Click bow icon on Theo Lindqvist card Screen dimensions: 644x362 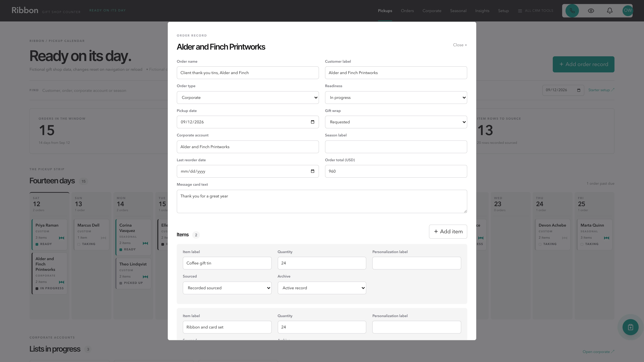(x=145, y=277)
